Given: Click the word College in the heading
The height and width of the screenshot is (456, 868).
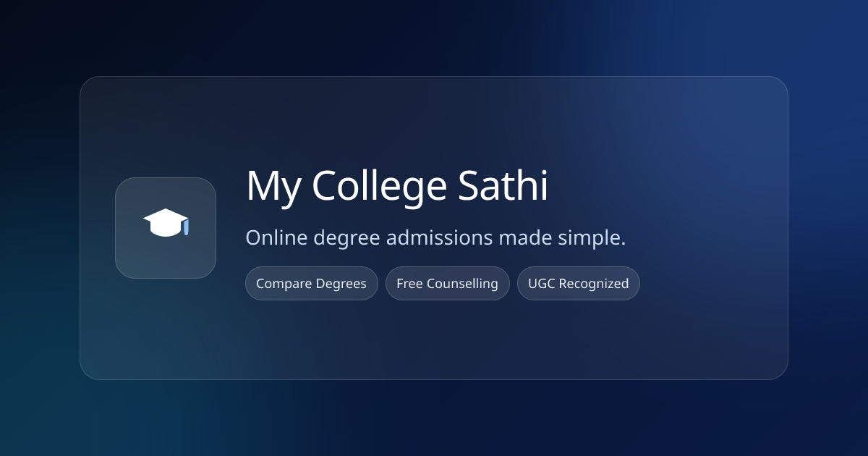Looking at the screenshot, I should pos(380,186).
